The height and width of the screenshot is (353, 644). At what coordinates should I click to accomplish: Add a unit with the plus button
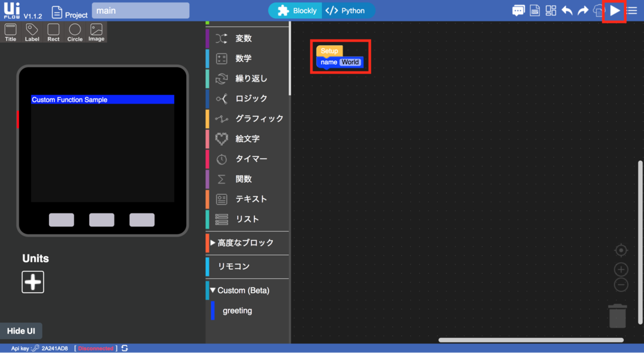point(33,282)
